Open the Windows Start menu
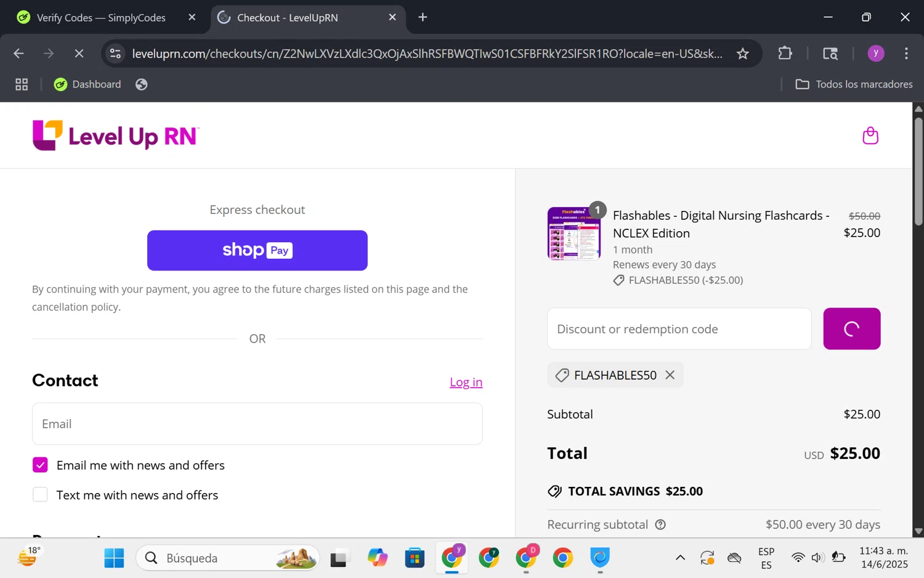This screenshot has height=578, width=924. pos(114,558)
